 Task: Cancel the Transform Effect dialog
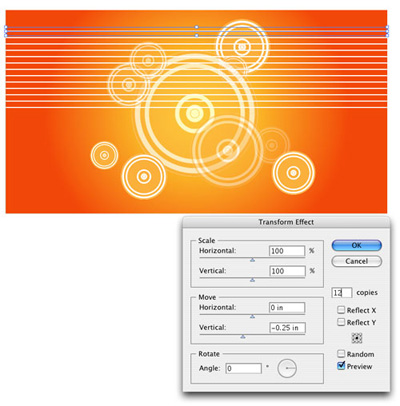click(x=356, y=261)
